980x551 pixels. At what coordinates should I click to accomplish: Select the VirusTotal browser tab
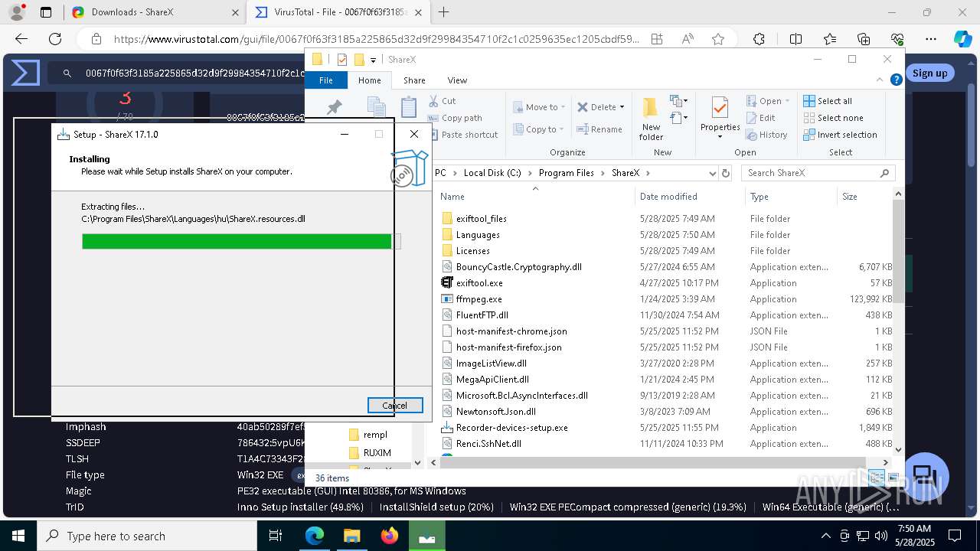338,12
